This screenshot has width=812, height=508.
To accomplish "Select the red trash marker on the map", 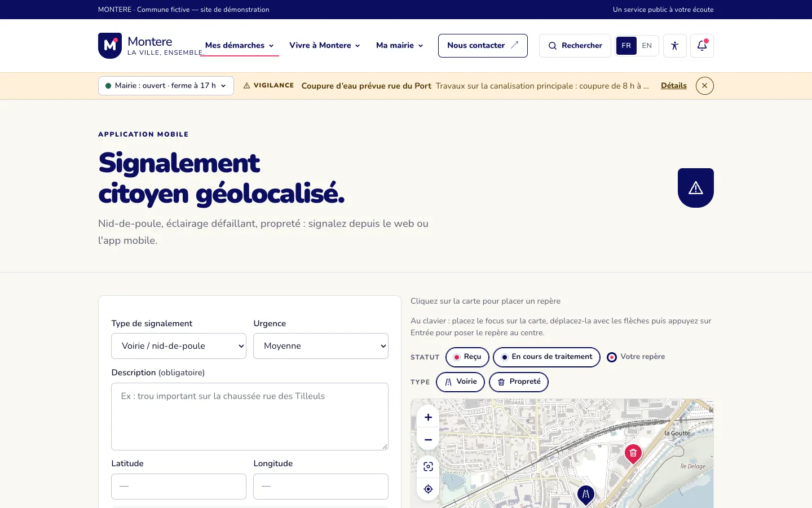I will tap(633, 453).
